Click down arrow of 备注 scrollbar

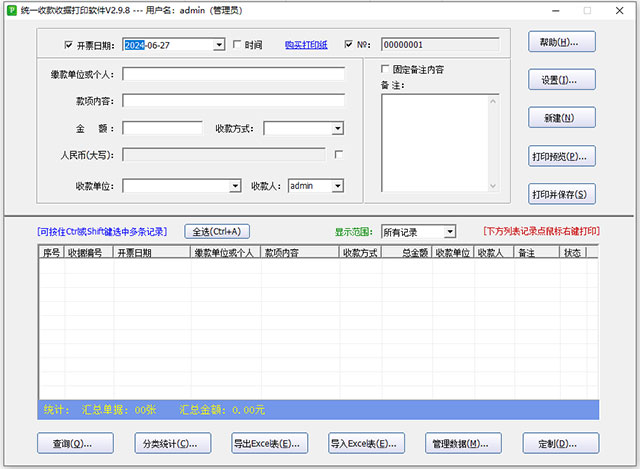pos(493,186)
